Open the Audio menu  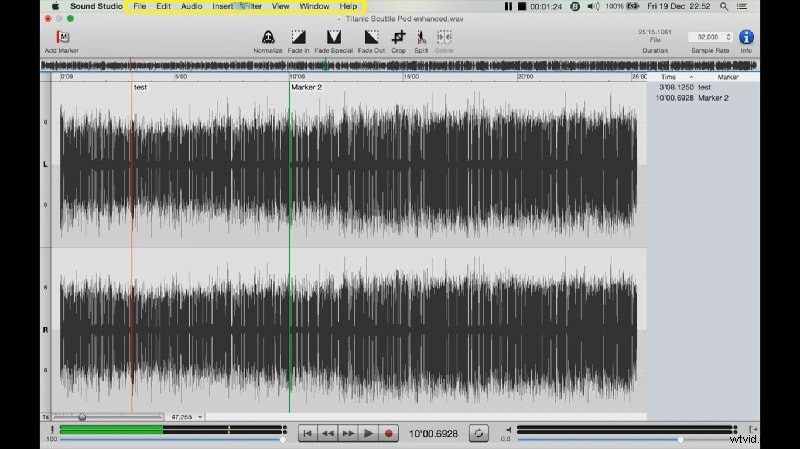[192, 6]
